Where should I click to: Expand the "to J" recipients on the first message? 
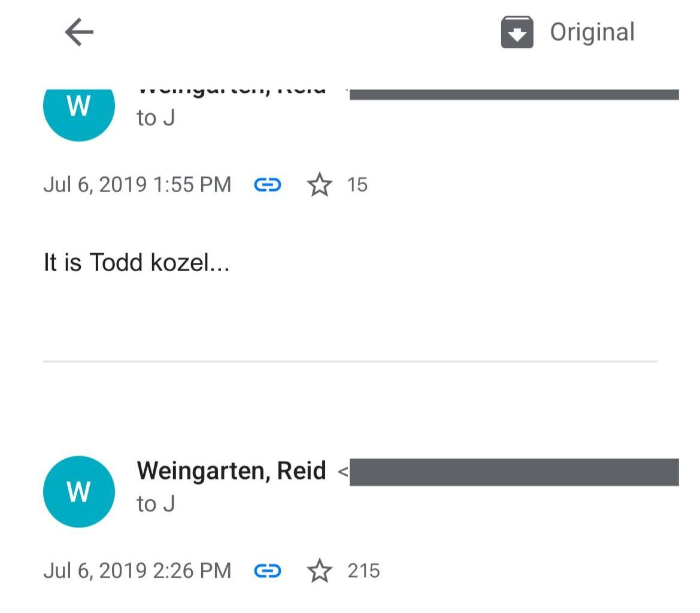tap(156, 118)
